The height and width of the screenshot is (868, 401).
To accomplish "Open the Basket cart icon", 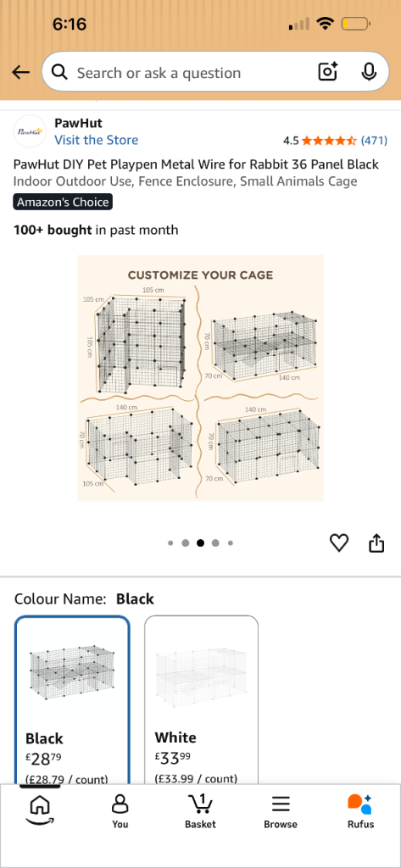I will pyautogui.click(x=200, y=811).
